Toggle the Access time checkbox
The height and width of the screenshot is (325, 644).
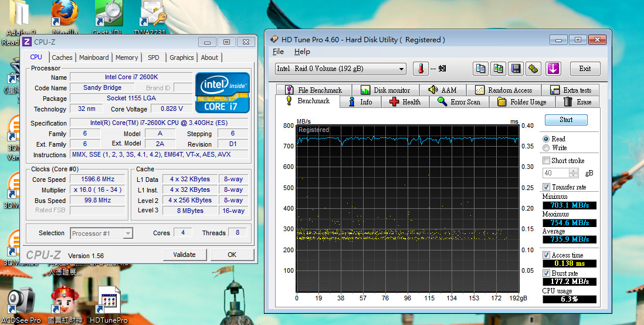[546, 255]
